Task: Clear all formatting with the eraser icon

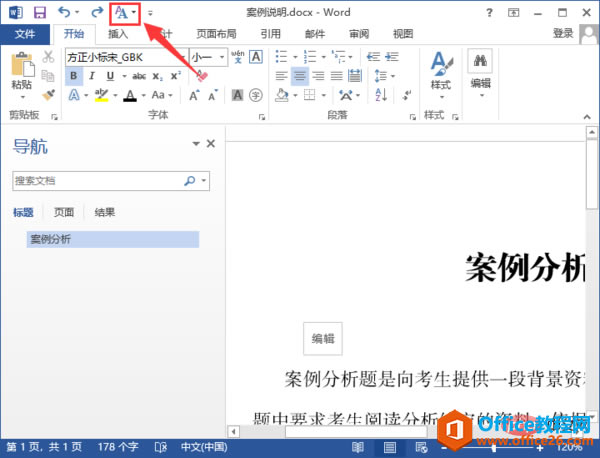Action: coord(202,76)
